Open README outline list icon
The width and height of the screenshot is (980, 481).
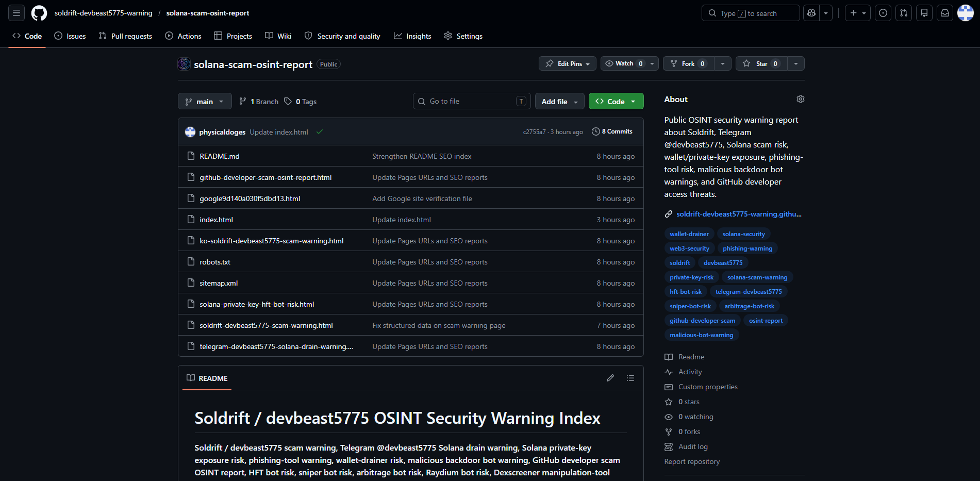click(630, 378)
